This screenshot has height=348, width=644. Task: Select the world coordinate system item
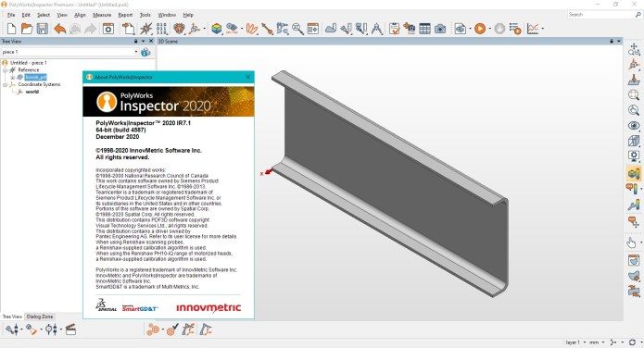[32, 92]
